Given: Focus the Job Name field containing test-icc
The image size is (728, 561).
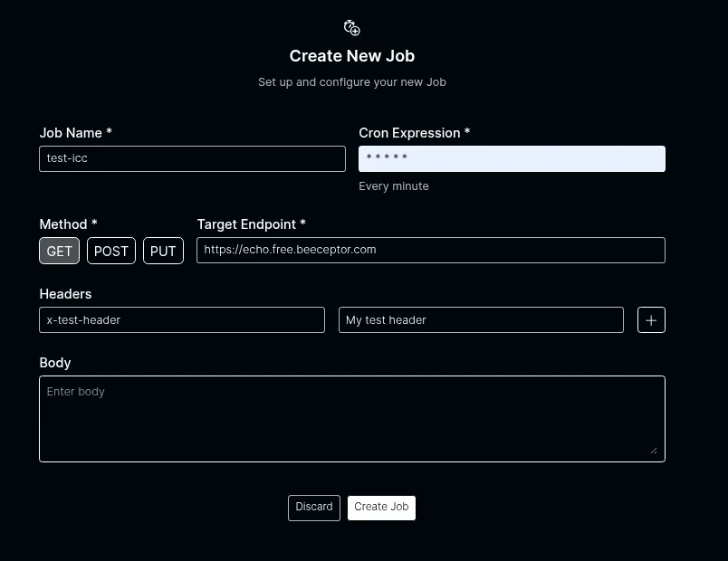Looking at the screenshot, I should pyautogui.click(x=192, y=158).
